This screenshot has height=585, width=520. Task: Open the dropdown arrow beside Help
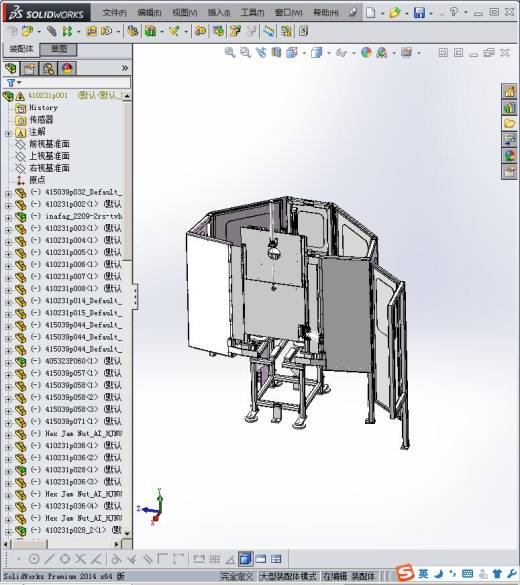[466, 13]
